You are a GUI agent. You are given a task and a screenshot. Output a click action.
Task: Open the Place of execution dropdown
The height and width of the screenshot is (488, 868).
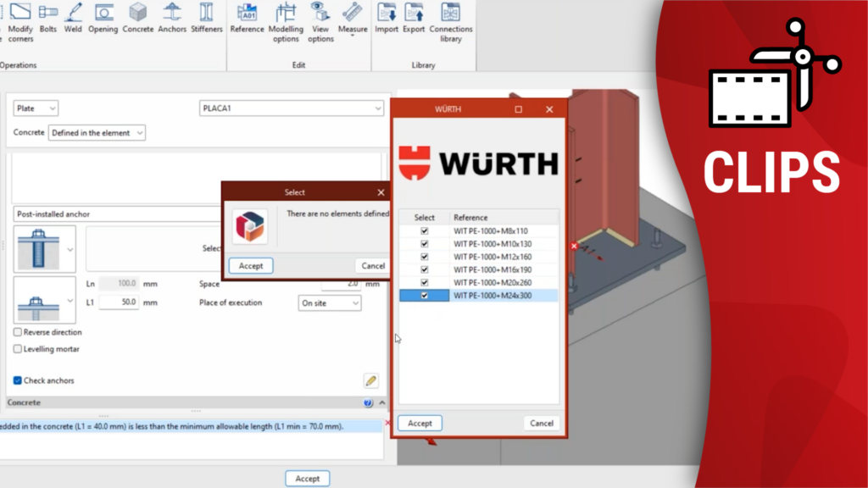[330, 302]
